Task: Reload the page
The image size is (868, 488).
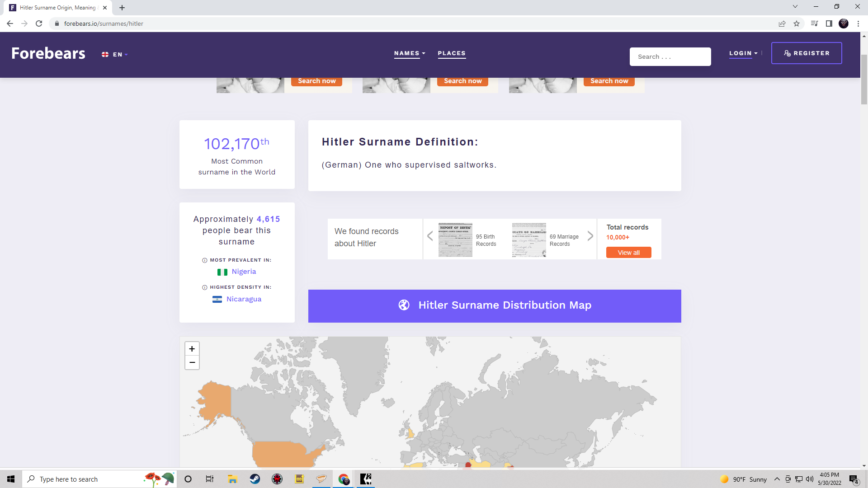Action: [39, 23]
